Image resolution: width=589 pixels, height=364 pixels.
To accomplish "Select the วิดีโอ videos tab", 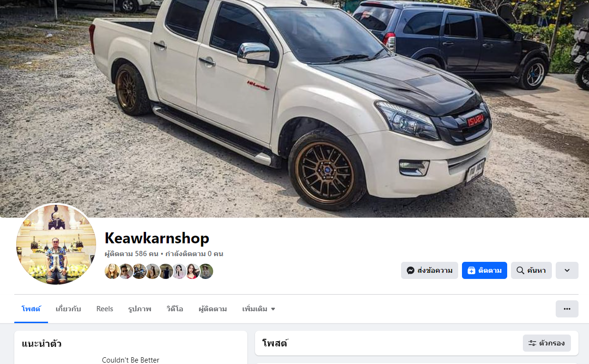I will [175, 309].
